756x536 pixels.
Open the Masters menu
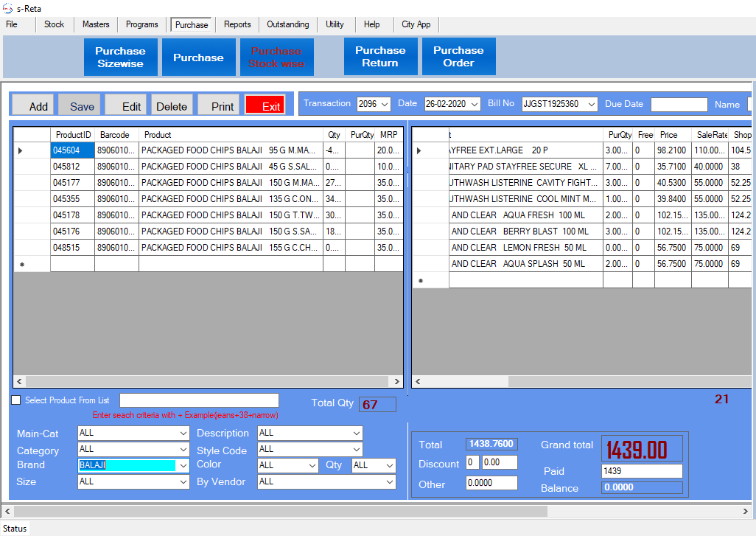tap(96, 24)
